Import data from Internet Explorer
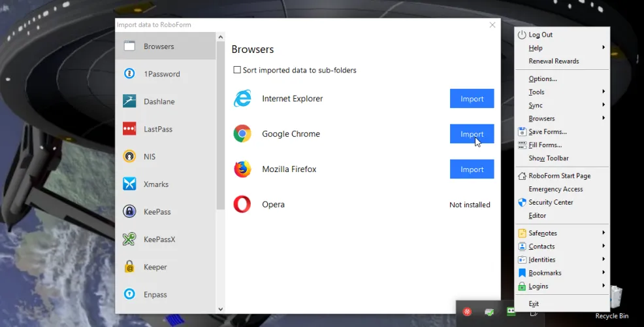The height and width of the screenshot is (327, 644). [472, 99]
